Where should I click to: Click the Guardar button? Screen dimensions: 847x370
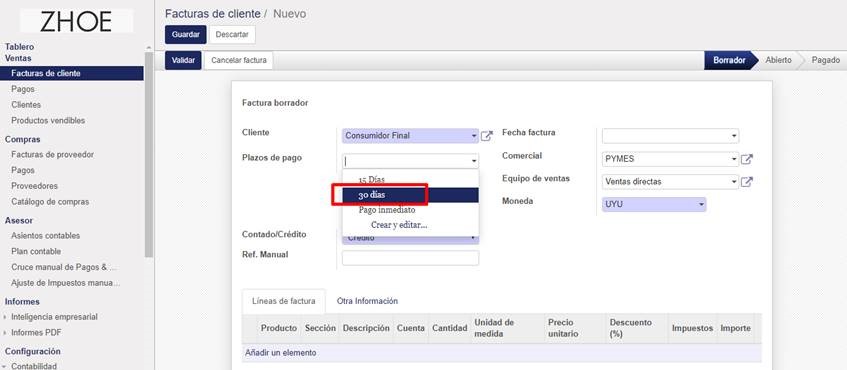tap(186, 35)
